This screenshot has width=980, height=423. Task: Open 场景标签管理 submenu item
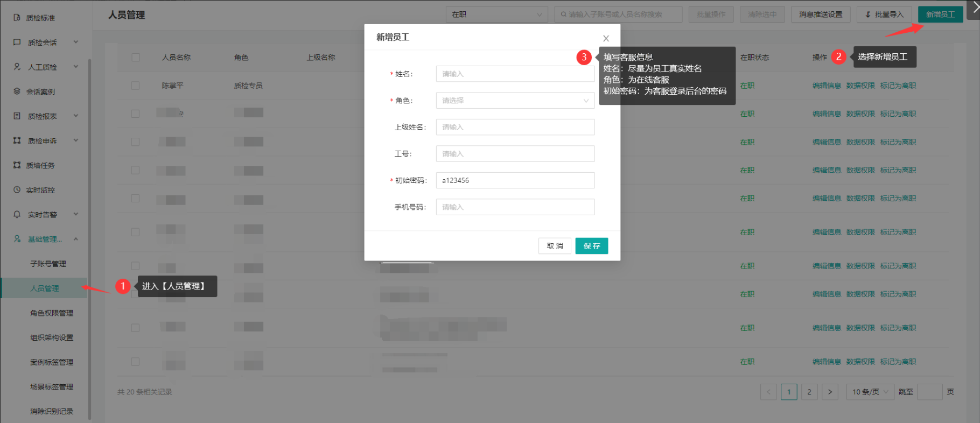click(x=52, y=387)
